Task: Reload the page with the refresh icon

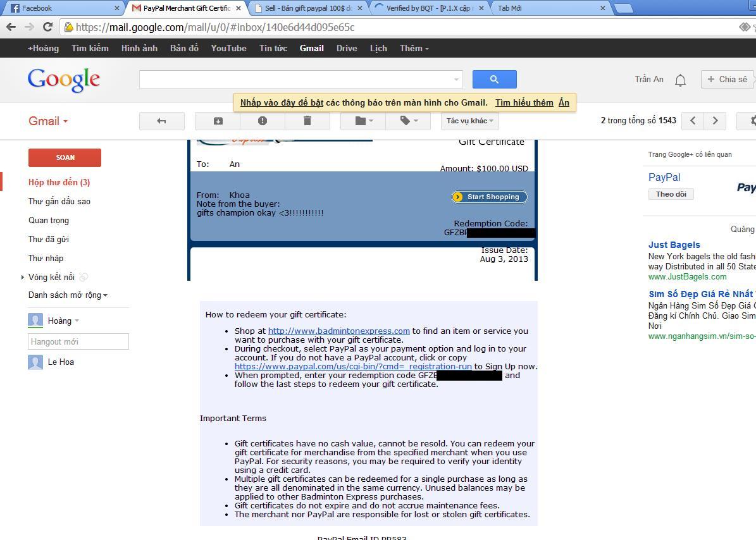Action: coord(47,27)
